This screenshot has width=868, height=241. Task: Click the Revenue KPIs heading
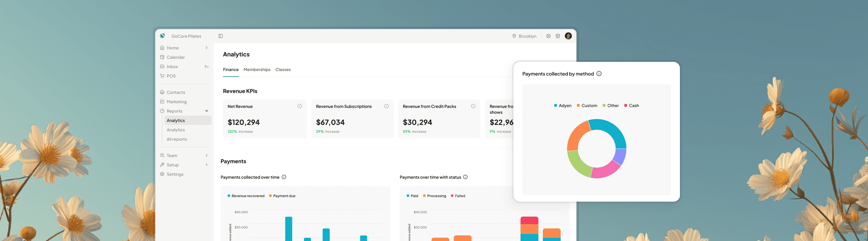pos(240,91)
